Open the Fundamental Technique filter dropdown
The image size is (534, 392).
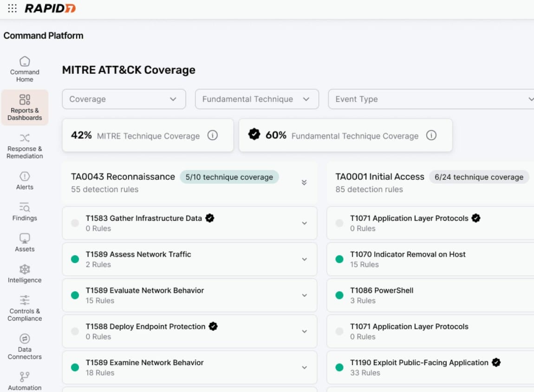point(257,99)
